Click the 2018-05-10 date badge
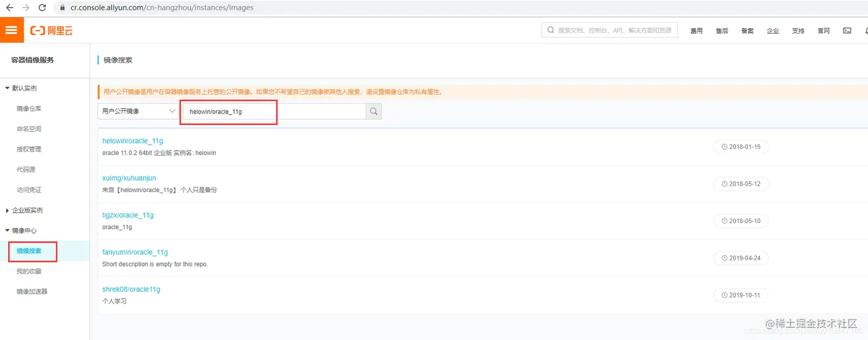The width and height of the screenshot is (868, 340). 741,221
